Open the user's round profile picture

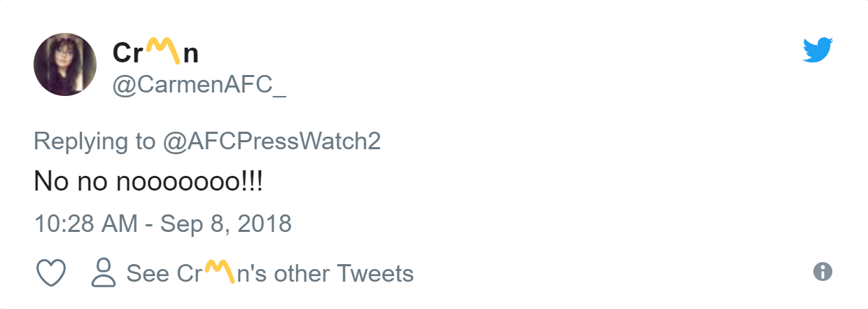pyautogui.click(x=65, y=64)
